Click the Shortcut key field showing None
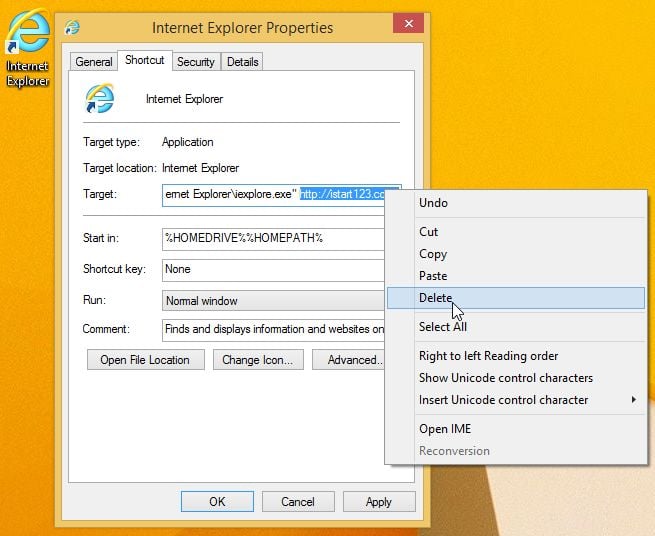The height and width of the screenshot is (536, 655). click(x=273, y=270)
